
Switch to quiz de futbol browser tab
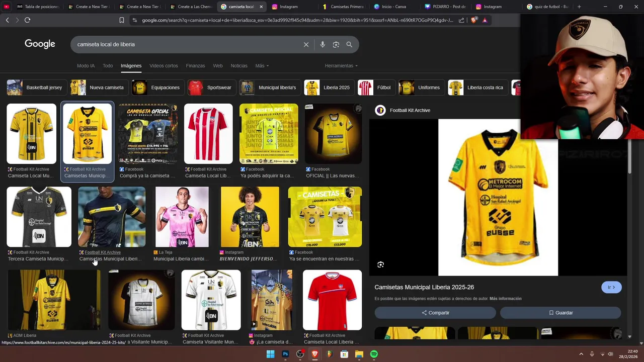pyautogui.click(x=547, y=7)
